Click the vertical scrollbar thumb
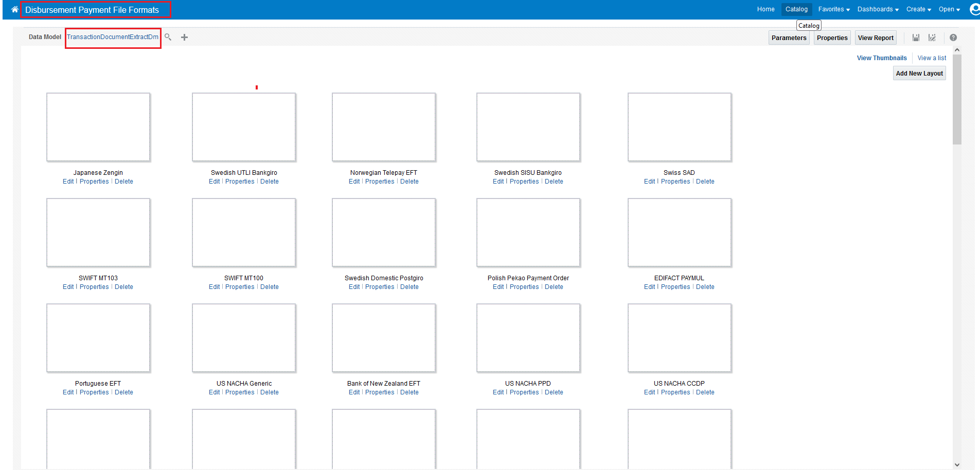980x470 pixels. (x=957, y=99)
